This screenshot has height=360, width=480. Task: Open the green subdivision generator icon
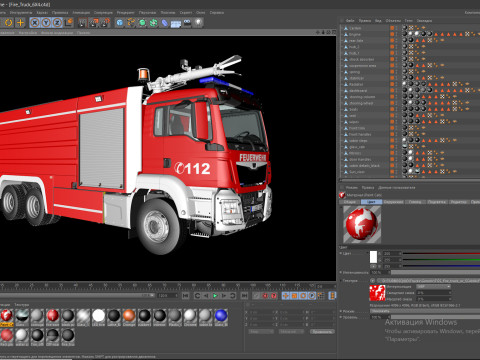(142, 23)
